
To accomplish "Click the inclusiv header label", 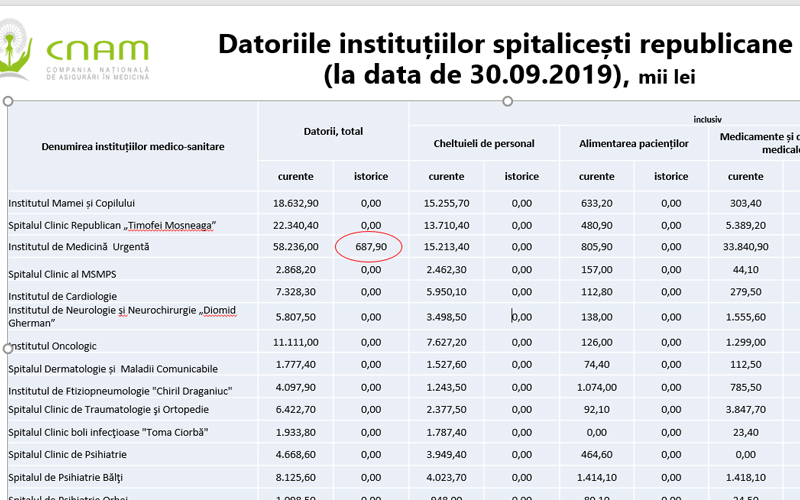I will (707, 119).
